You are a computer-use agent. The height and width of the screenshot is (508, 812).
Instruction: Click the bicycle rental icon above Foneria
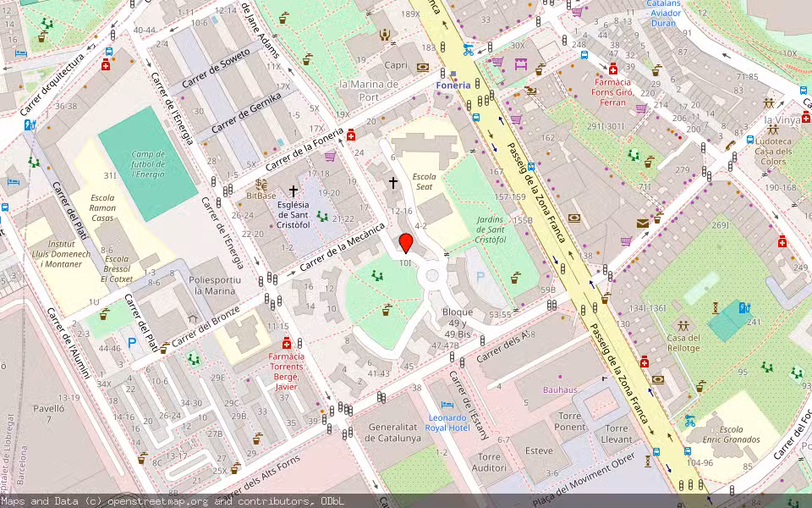coord(468,50)
